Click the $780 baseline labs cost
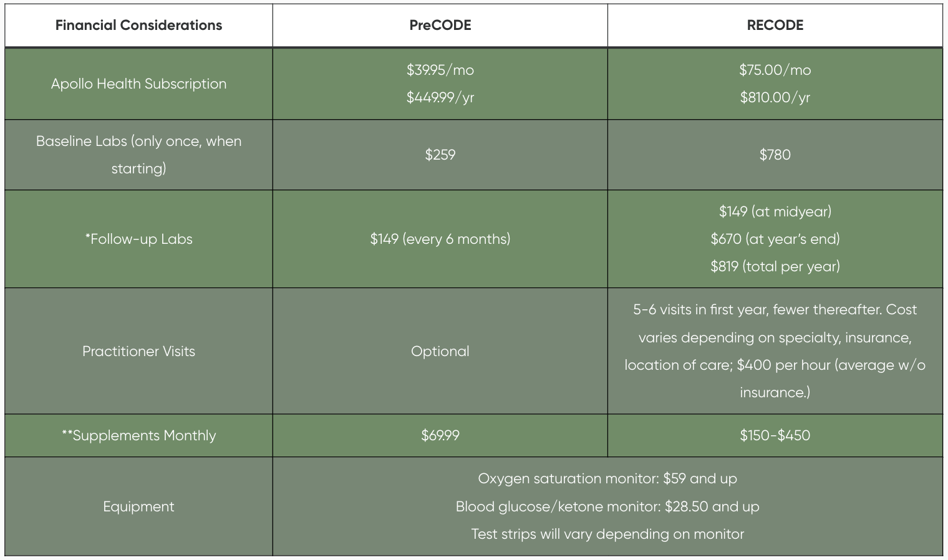The height and width of the screenshot is (560, 948). pos(775,155)
